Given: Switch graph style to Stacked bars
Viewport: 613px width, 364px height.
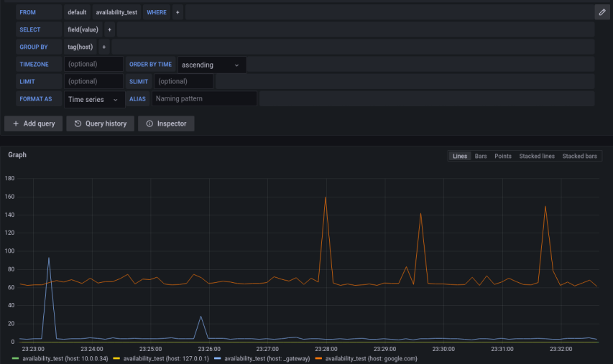Looking at the screenshot, I should [x=580, y=156].
